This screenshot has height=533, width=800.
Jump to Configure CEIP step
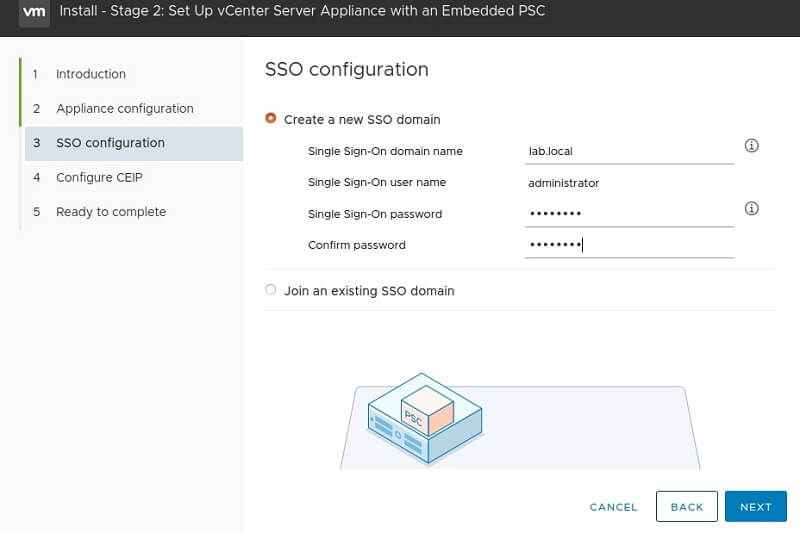tap(99, 177)
